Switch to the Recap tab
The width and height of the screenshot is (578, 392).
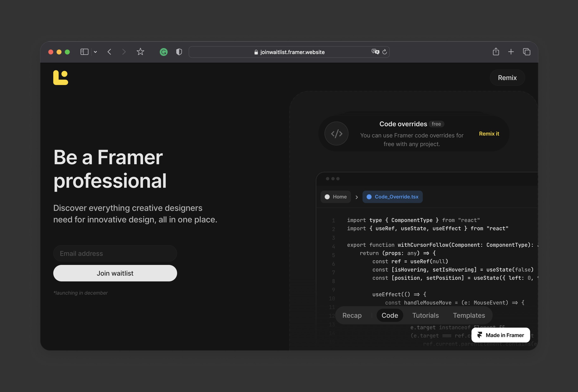(352, 315)
